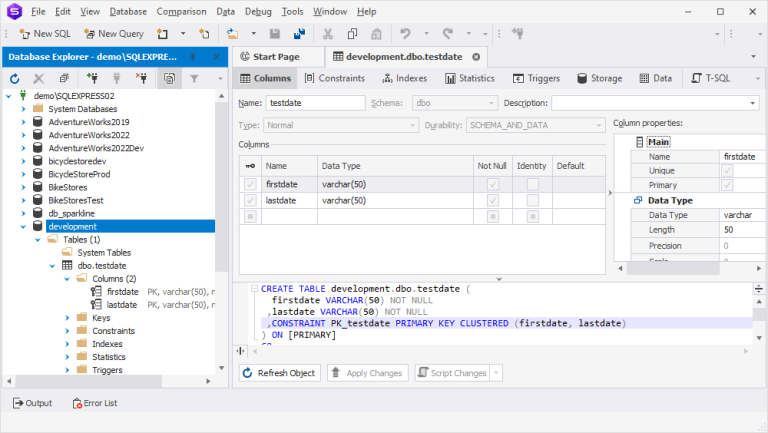The image size is (768, 433).
Task: Switch to the Indexes tab
Action: (x=405, y=78)
